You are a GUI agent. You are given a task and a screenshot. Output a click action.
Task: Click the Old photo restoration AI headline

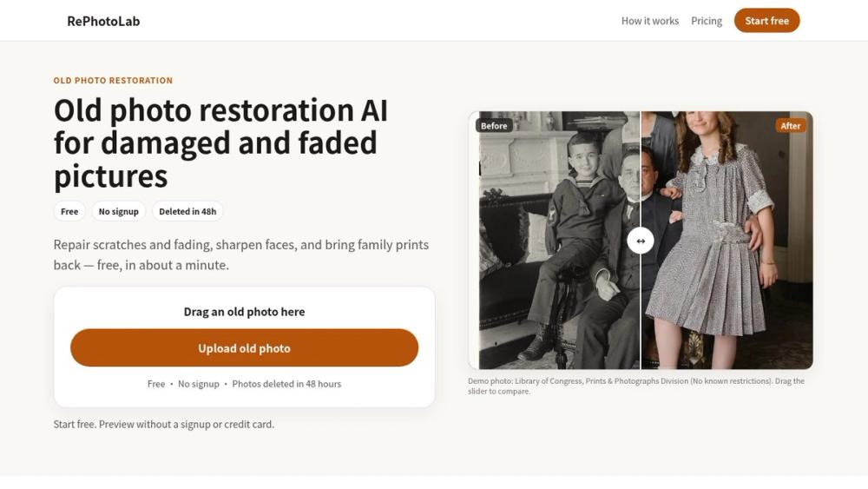click(x=220, y=143)
